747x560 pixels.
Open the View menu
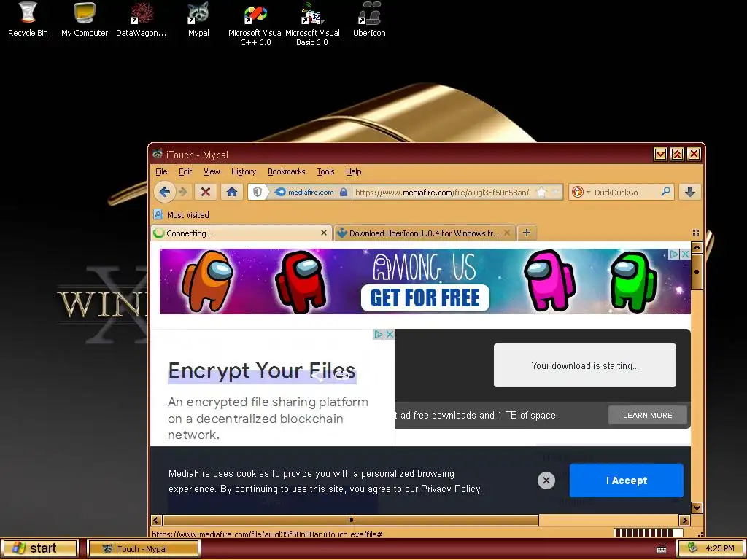(x=212, y=171)
